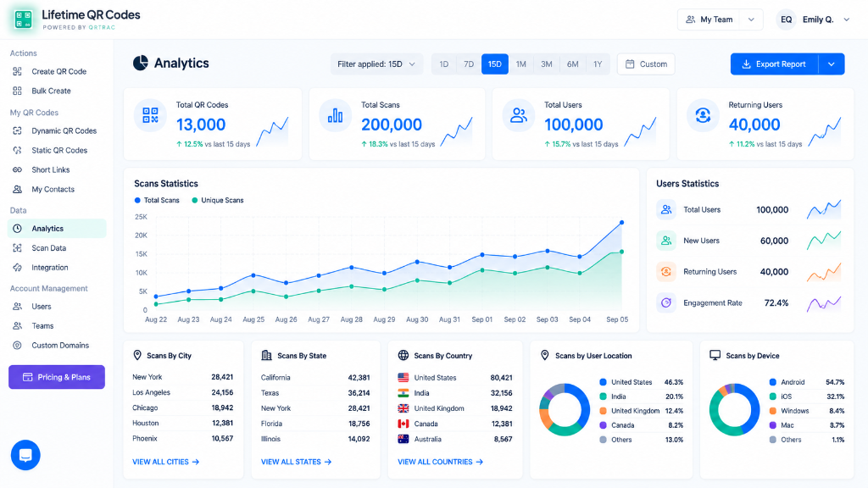Screen dimensions: 868x488
Task: Toggle the Unique Scans chart legend
Action: pos(218,200)
